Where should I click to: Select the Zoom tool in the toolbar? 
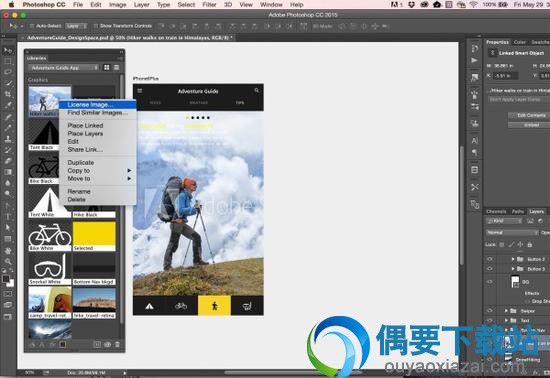click(7, 261)
